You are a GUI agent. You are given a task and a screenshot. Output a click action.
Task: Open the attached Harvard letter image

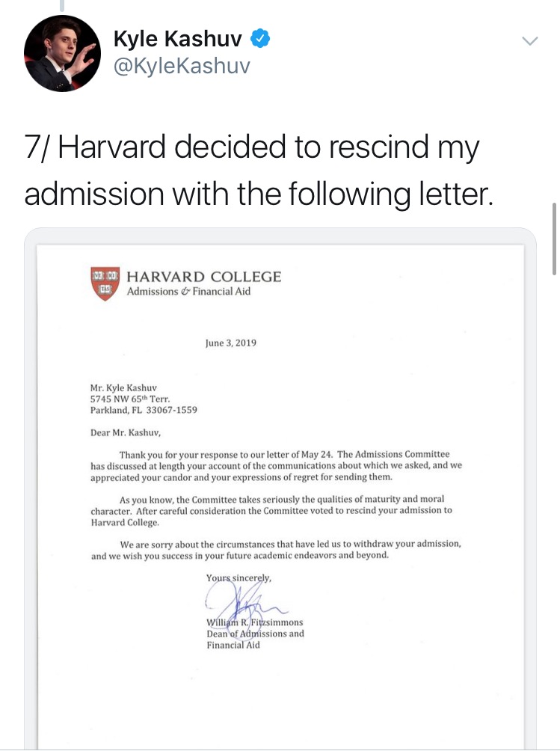point(280,488)
